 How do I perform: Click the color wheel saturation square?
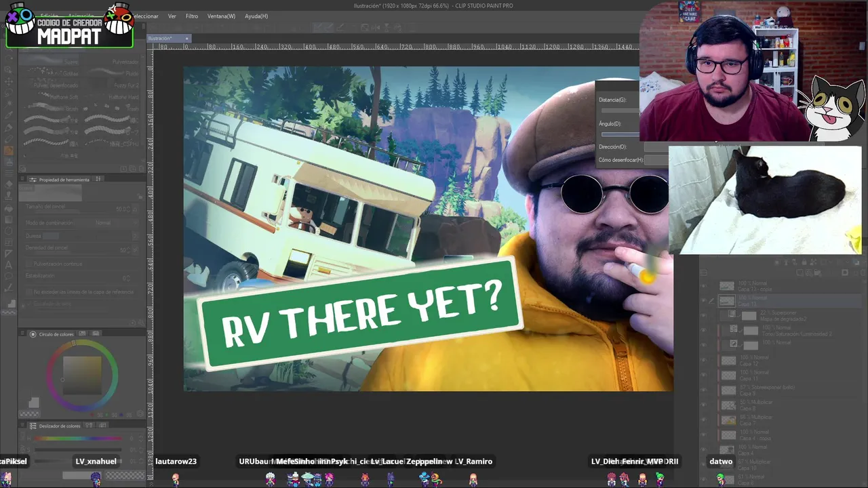(x=82, y=375)
